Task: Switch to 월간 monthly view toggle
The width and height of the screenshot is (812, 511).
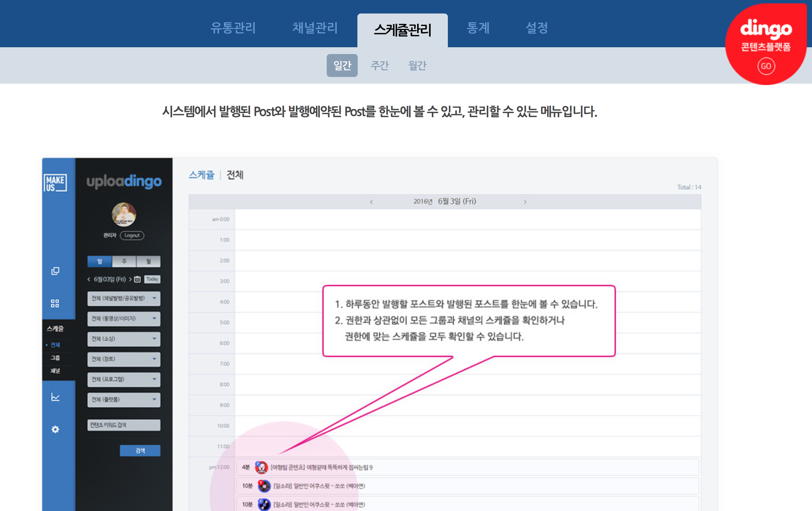Action: 417,65
